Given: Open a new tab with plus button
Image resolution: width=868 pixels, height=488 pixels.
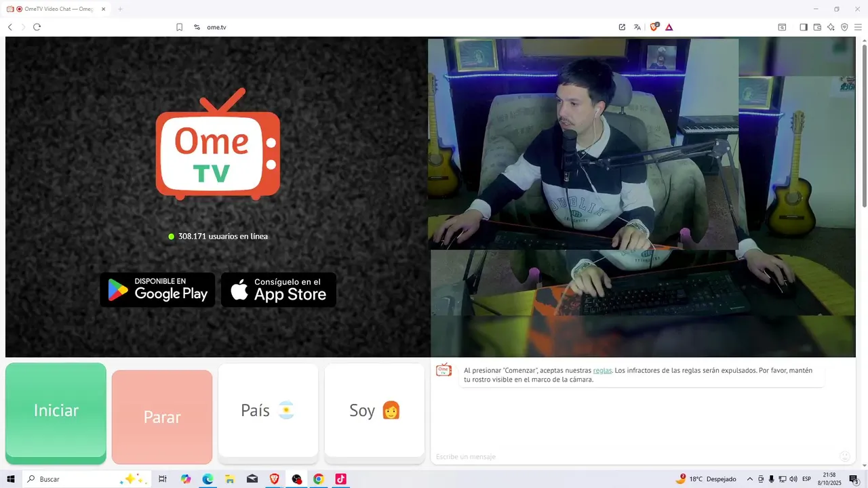Looking at the screenshot, I should coord(120,9).
